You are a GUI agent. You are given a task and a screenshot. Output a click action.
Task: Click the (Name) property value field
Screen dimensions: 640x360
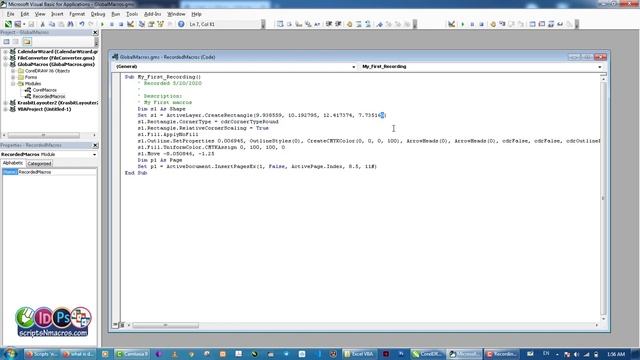click(x=57, y=172)
